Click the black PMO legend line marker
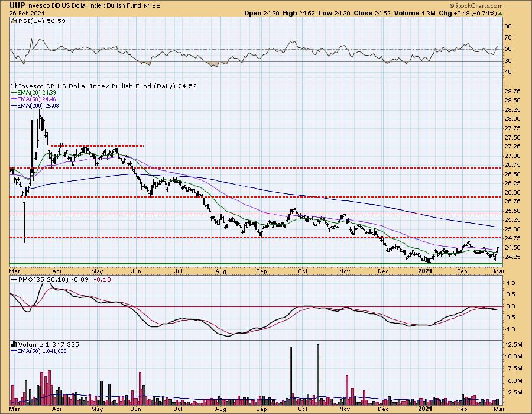Image resolution: width=532 pixels, height=414 pixels. (14, 280)
